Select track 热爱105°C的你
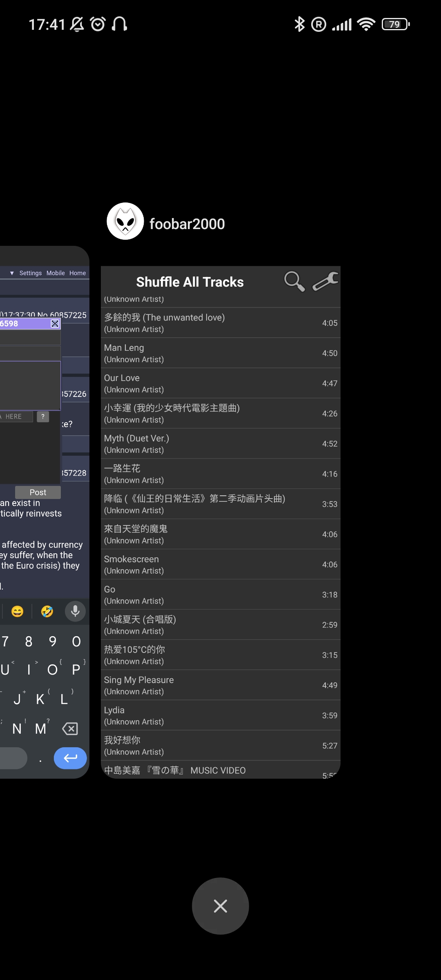 click(x=220, y=655)
